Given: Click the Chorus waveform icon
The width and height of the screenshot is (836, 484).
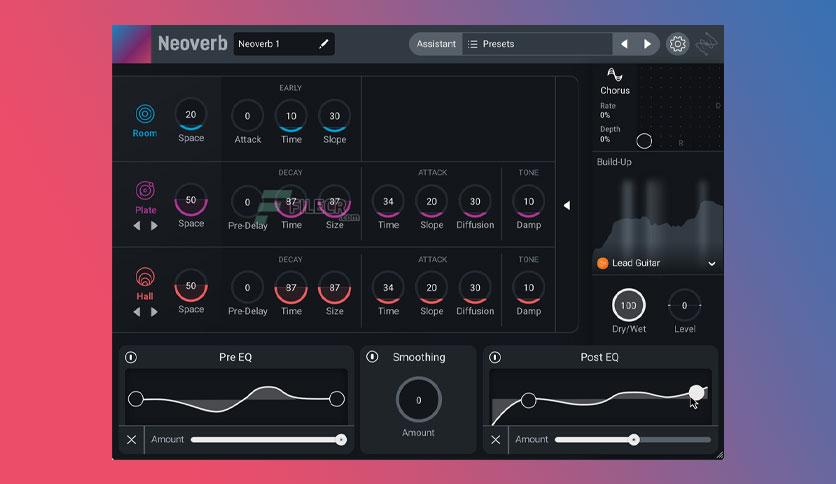Looking at the screenshot, I should 615,75.
